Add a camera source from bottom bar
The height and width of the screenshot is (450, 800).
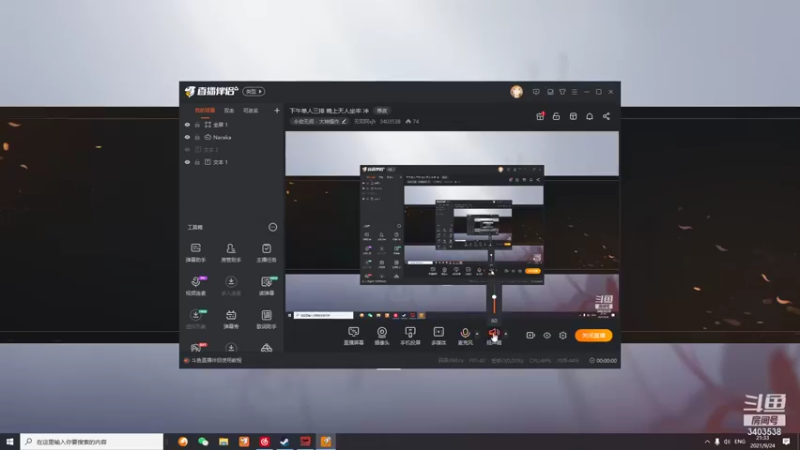[382, 336]
